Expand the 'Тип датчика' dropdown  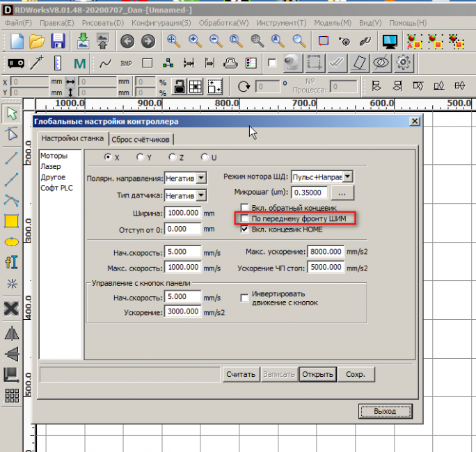click(x=201, y=196)
